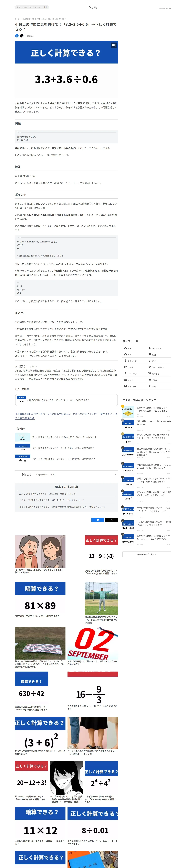Click the search magnifier icon in header
186x868 pixels.
point(46,7)
